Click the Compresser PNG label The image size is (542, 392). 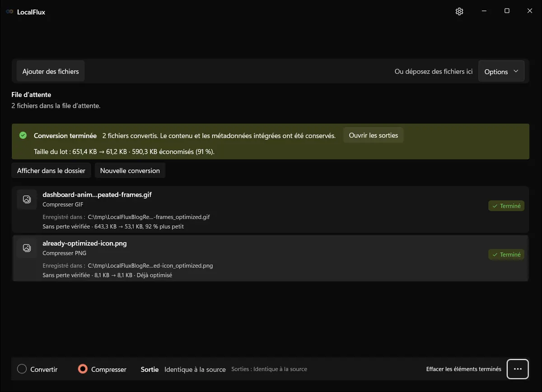(64, 253)
